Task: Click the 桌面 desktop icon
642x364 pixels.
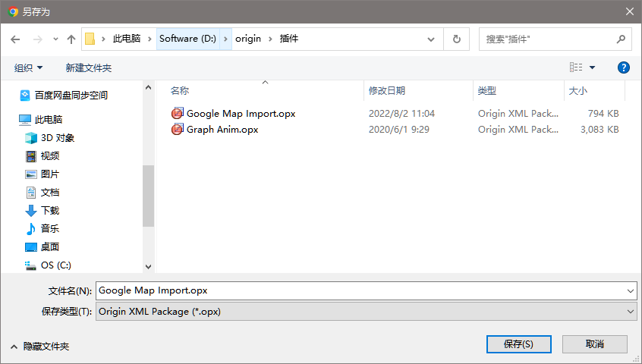Action: coord(30,247)
